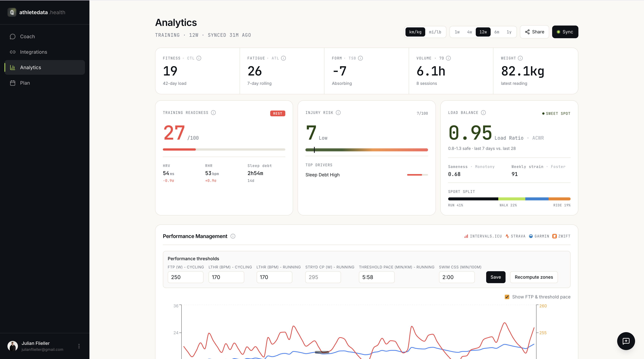This screenshot has height=359, width=644.
Task: Edit Threshold Pace Running field
Action: [376, 277]
